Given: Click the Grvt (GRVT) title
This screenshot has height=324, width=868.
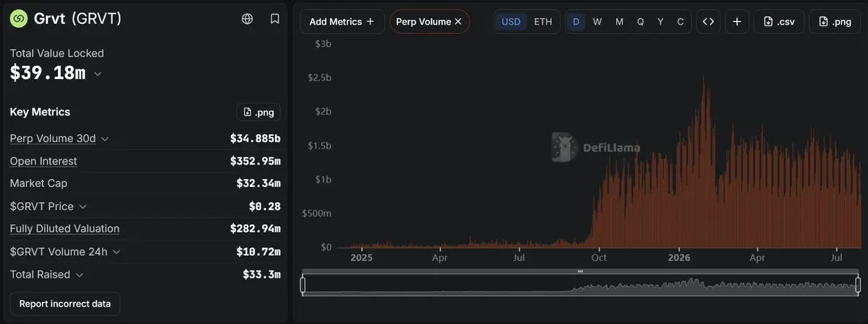Looking at the screenshot, I should (77, 19).
